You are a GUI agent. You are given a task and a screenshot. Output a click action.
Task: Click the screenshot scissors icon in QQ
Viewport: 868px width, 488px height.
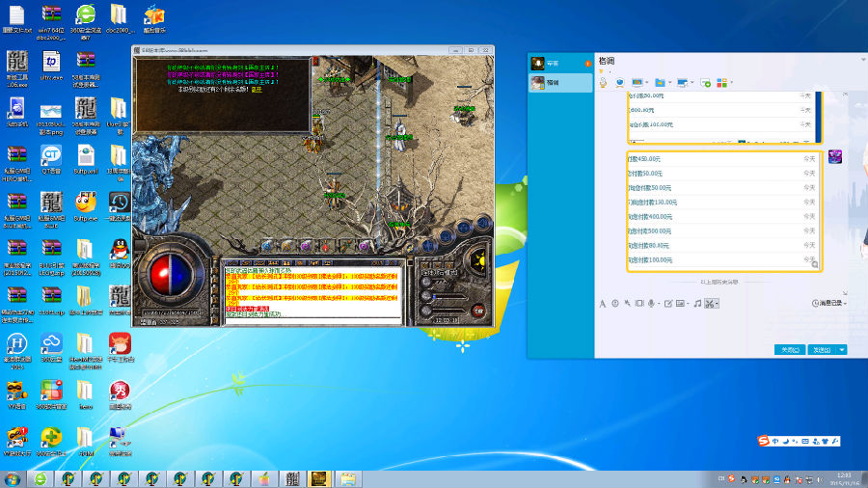[x=709, y=303]
